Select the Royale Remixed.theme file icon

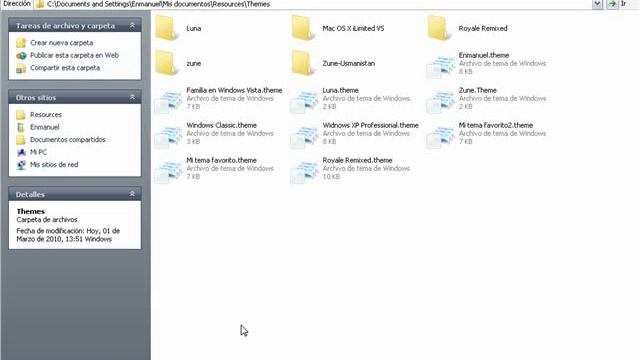coord(304,172)
